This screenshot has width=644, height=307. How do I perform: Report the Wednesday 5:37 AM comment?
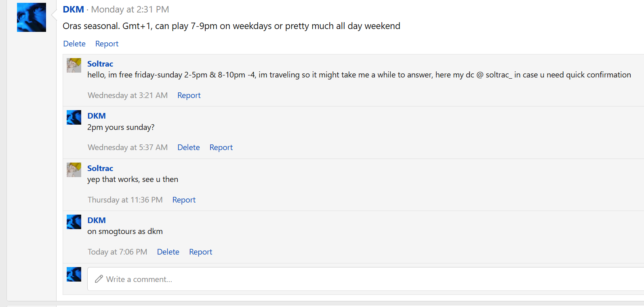[x=221, y=147]
